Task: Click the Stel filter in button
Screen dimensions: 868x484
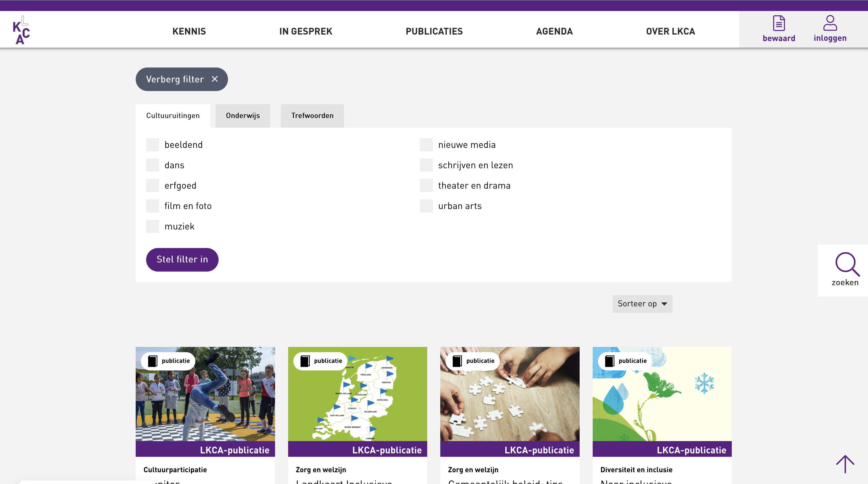Action: click(x=182, y=259)
